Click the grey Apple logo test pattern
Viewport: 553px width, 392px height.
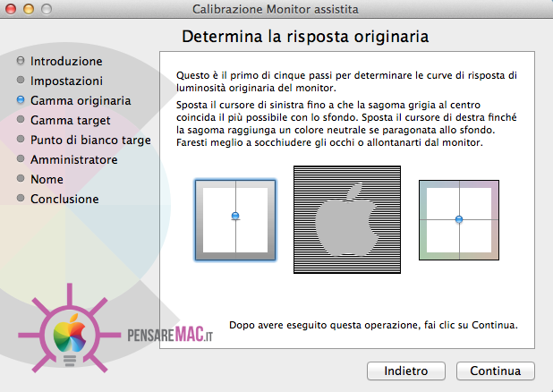(x=347, y=219)
